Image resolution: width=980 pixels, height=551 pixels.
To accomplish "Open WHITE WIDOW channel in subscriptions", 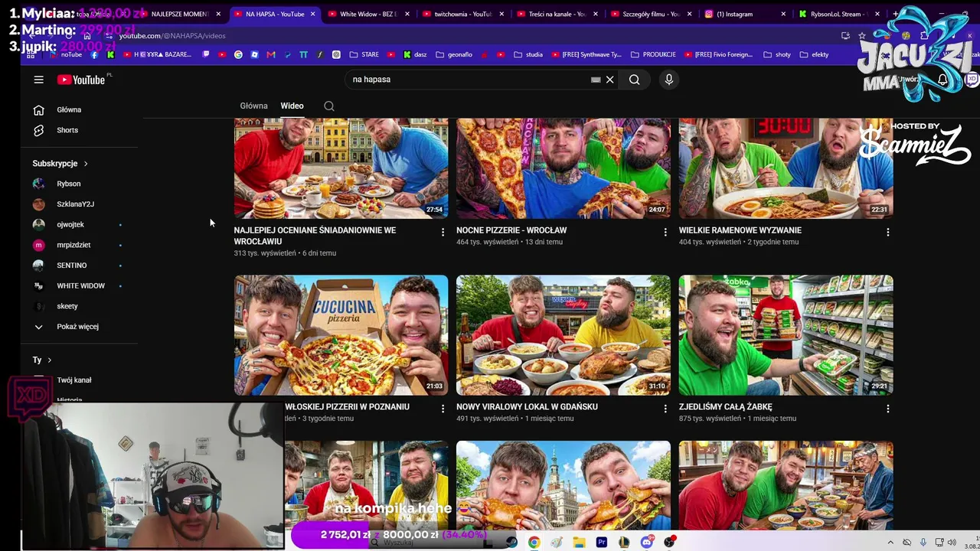I will pos(80,286).
